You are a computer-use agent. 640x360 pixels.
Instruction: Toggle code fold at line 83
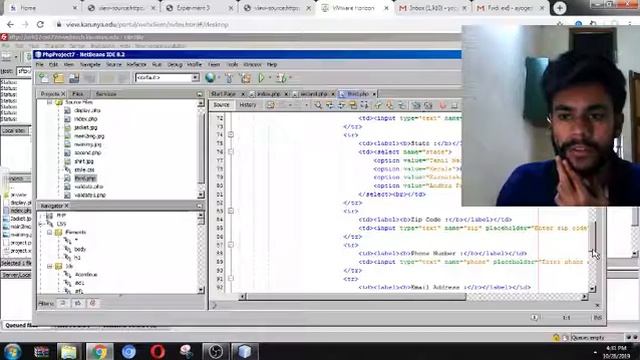[231, 211]
